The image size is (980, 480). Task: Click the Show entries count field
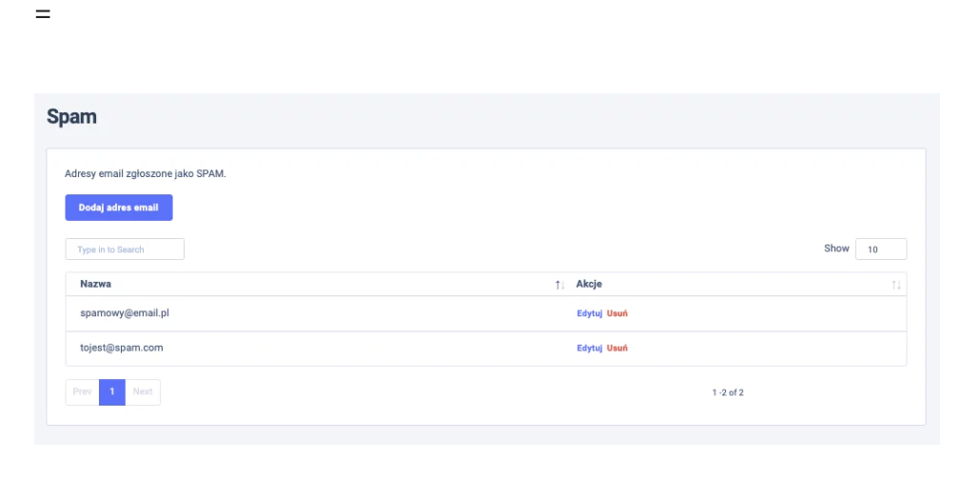[880, 250]
